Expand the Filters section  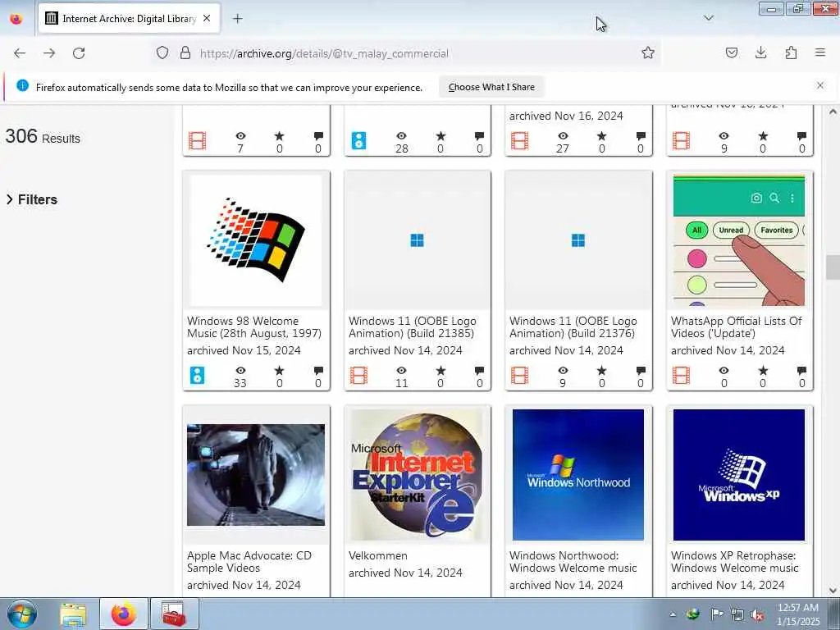32,199
